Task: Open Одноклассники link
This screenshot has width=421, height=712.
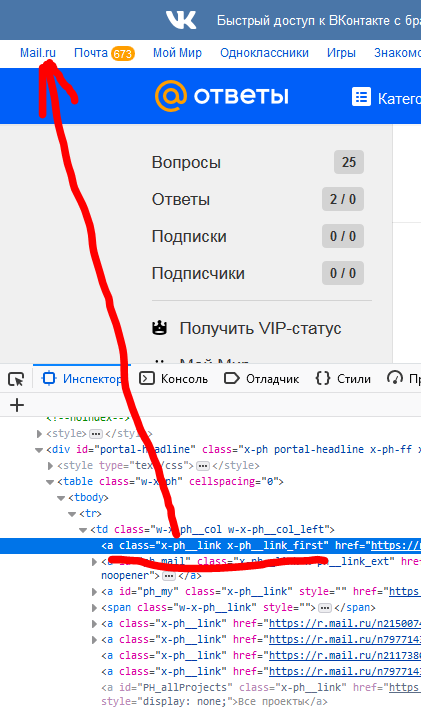Action: (264, 53)
